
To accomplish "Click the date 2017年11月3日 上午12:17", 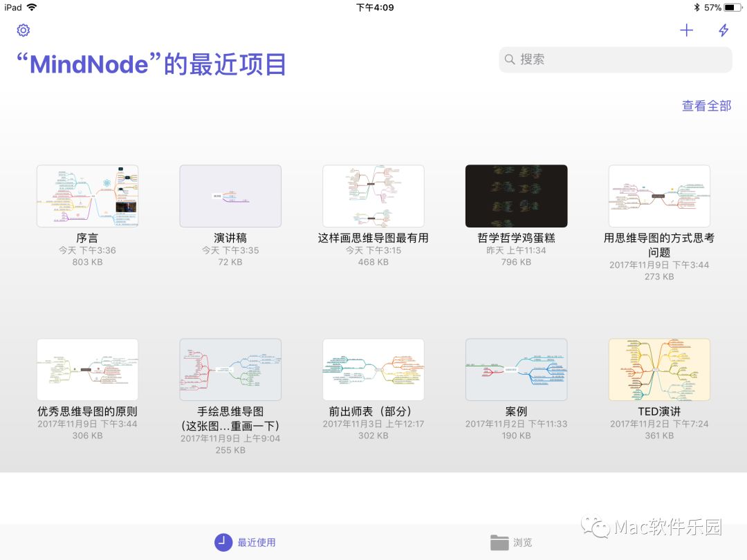I will pos(373,424).
